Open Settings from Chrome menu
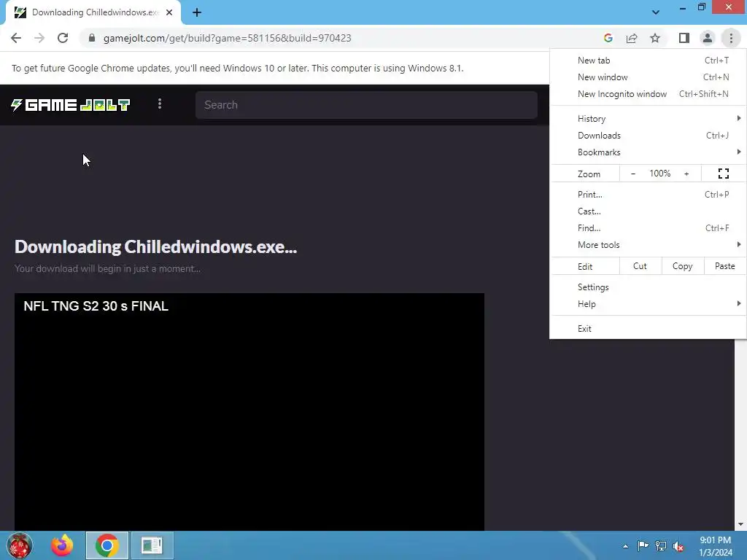The width and height of the screenshot is (747, 560). 648,287
